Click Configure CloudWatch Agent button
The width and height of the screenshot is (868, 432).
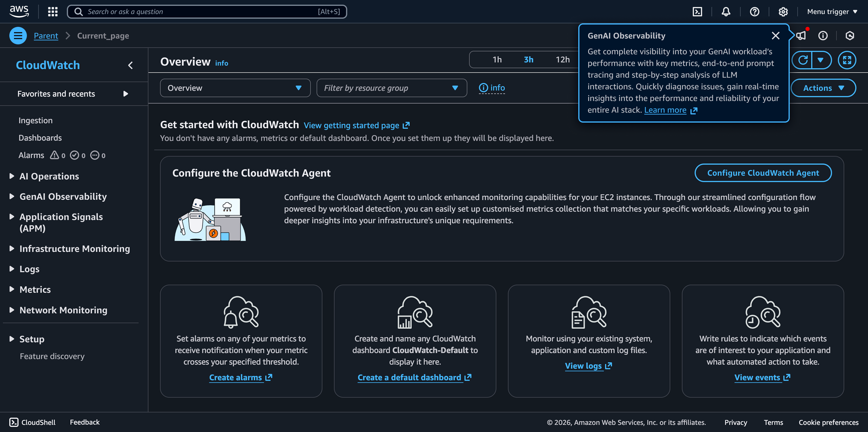(763, 173)
